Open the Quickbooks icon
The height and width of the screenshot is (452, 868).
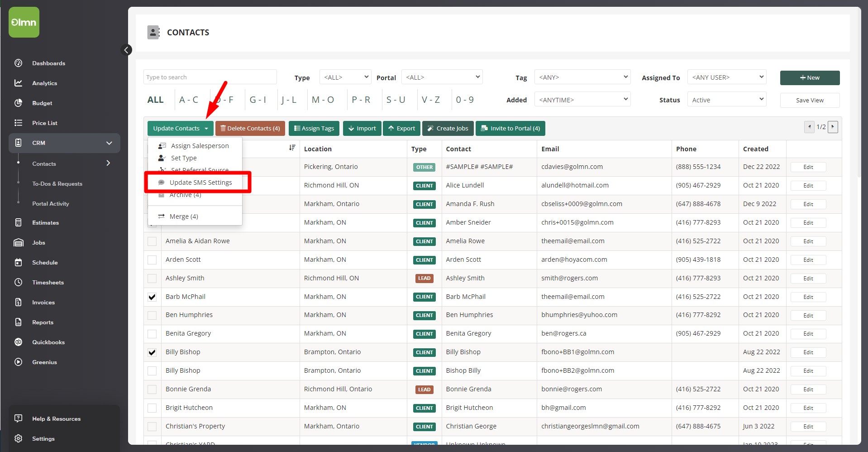tap(18, 342)
